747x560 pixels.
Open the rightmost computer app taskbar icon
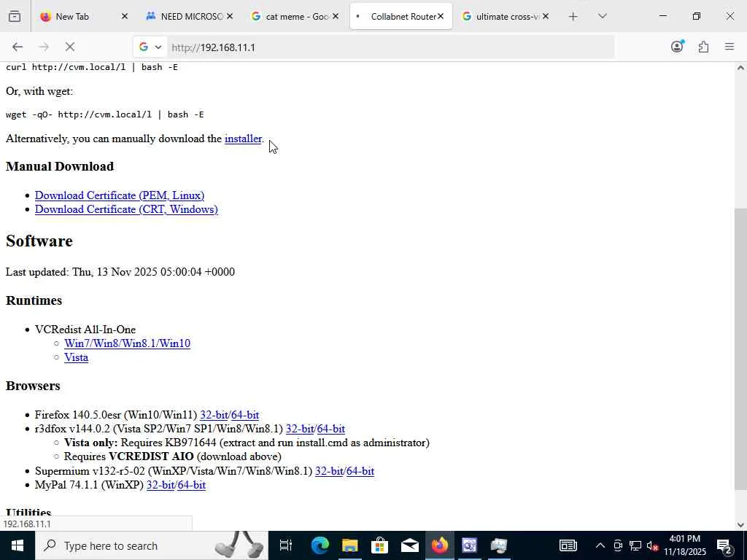(x=499, y=545)
